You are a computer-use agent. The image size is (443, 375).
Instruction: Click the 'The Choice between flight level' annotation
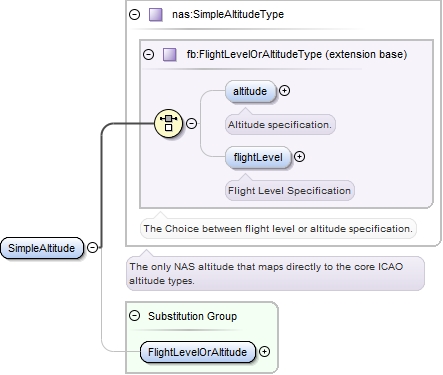pyautogui.click(x=278, y=229)
